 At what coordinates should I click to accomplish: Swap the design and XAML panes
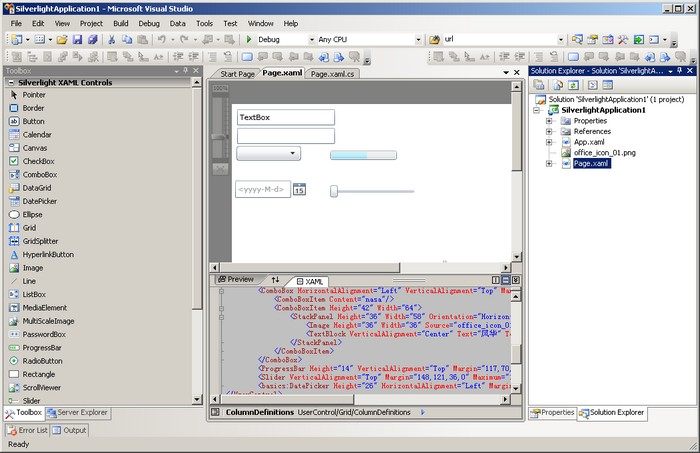(x=275, y=280)
